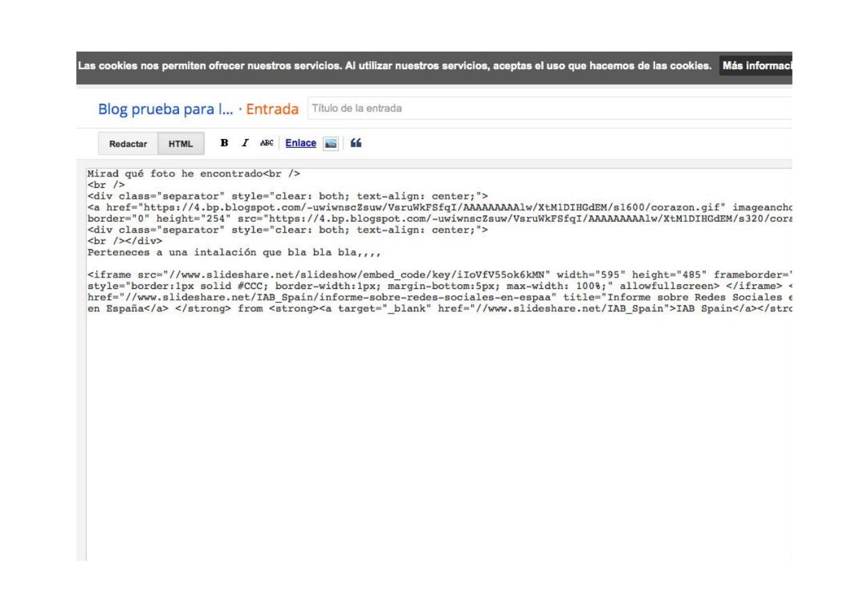Click the Enlace link button

(x=300, y=143)
